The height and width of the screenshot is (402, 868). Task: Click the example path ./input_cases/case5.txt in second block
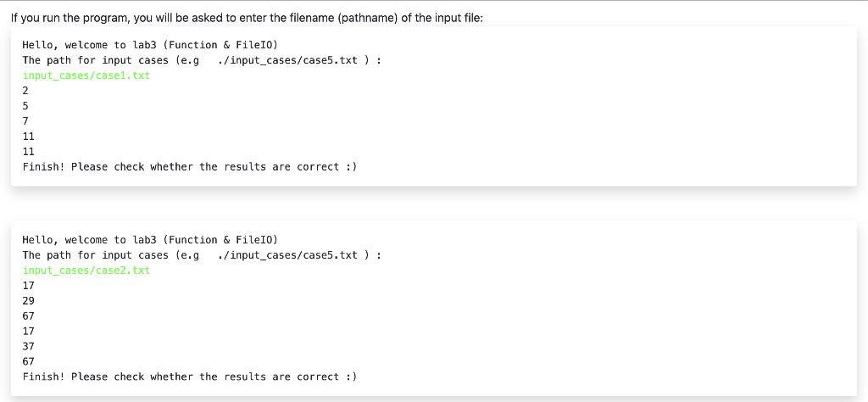tap(287, 255)
